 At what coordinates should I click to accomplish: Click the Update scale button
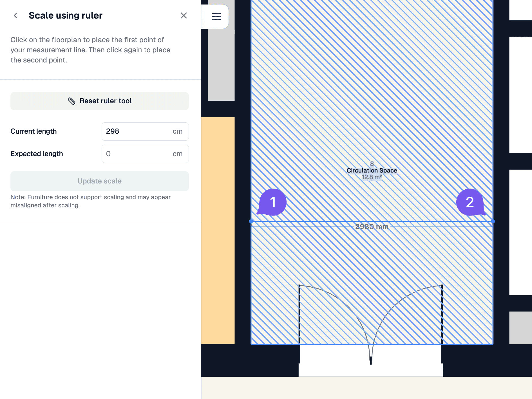pyautogui.click(x=100, y=181)
